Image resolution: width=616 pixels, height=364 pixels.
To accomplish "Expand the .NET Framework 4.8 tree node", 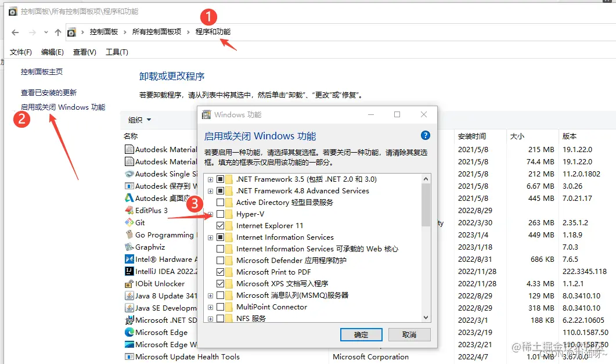I will [x=211, y=191].
